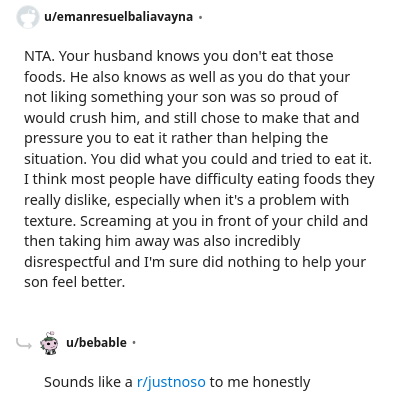Click "to me honestly" in the reply
Viewport: 400px width, 417px height.
[260, 382]
